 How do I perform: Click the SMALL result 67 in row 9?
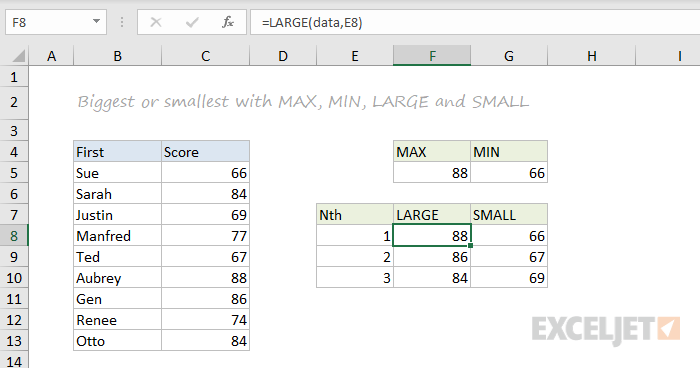(x=509, y=257)
